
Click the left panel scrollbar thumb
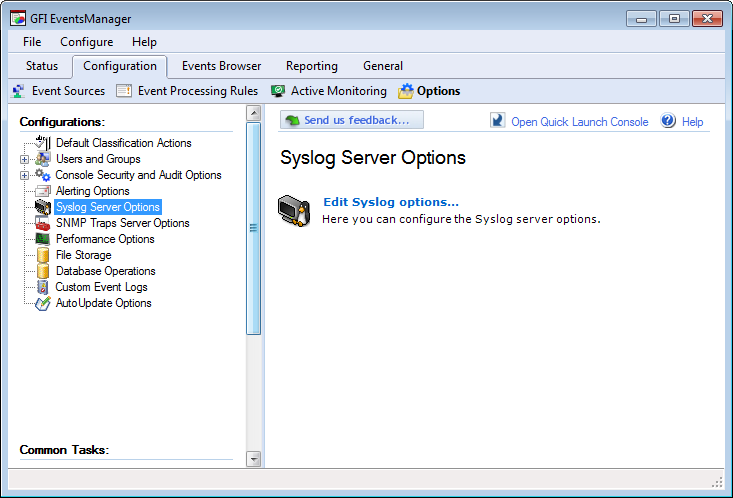pyautogui.click(x=253, y=228)
